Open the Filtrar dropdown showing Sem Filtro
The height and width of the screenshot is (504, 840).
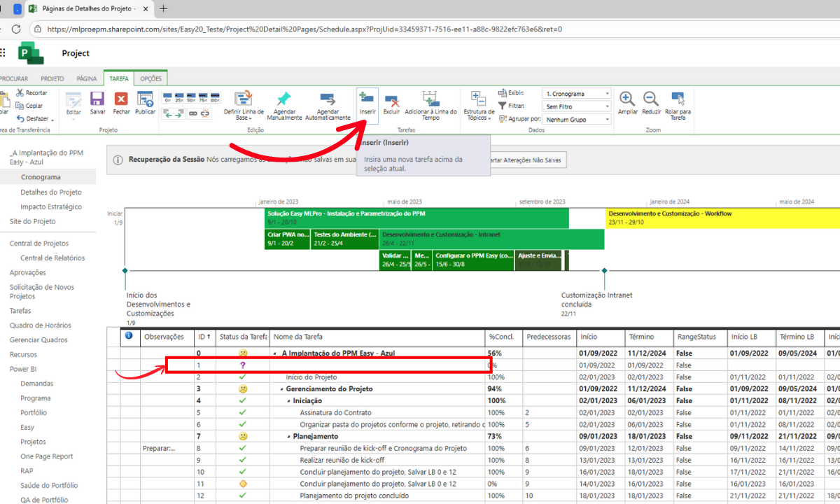pyautogui.click(x=577, y=106)
